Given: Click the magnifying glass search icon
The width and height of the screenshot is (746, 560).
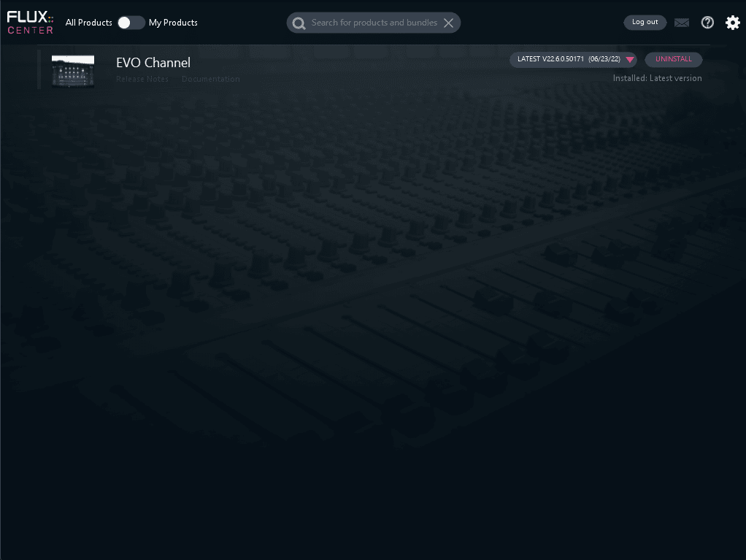Looking at the screenshot, I should [299, 23].
